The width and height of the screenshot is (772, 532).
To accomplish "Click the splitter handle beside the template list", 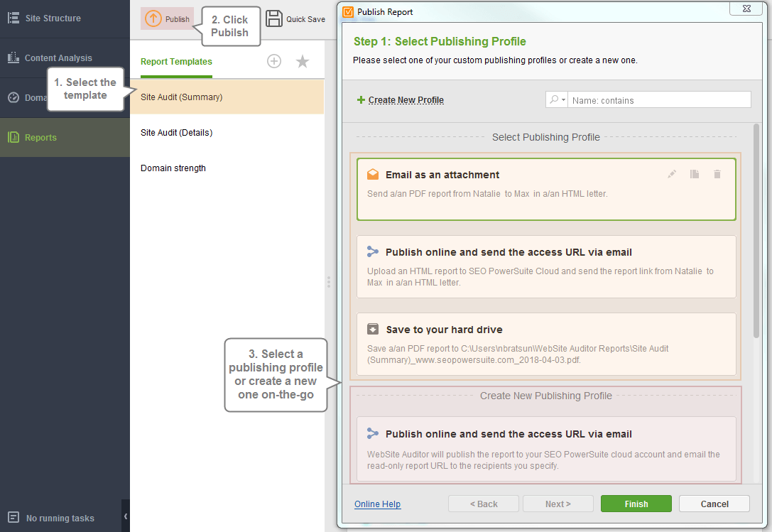I will click(x=328, y=282).
